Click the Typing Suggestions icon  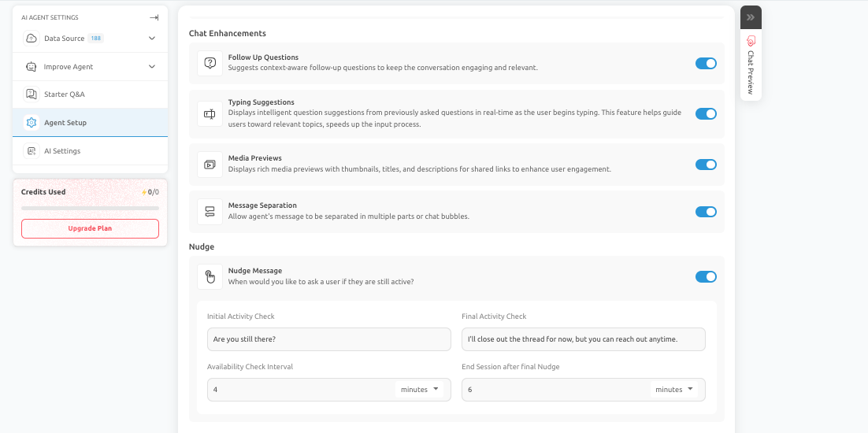point(210,114)
